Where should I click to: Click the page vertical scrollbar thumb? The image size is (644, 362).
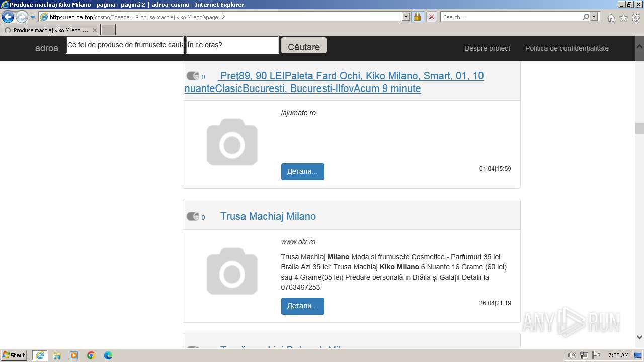639,128
